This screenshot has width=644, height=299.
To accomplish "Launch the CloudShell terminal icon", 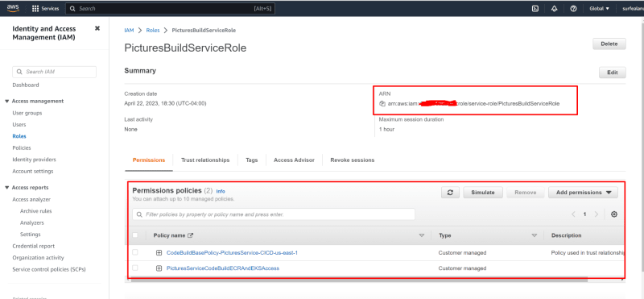I will tap(535, 8).
